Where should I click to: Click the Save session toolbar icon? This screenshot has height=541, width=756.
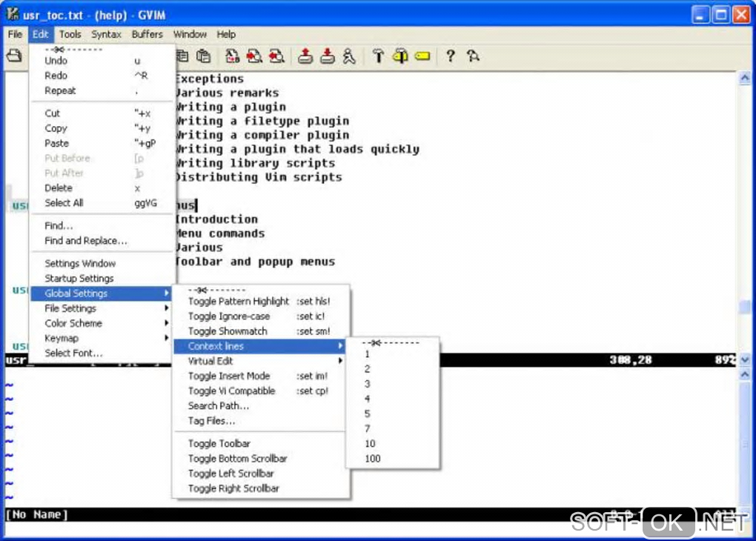point(328,56)
